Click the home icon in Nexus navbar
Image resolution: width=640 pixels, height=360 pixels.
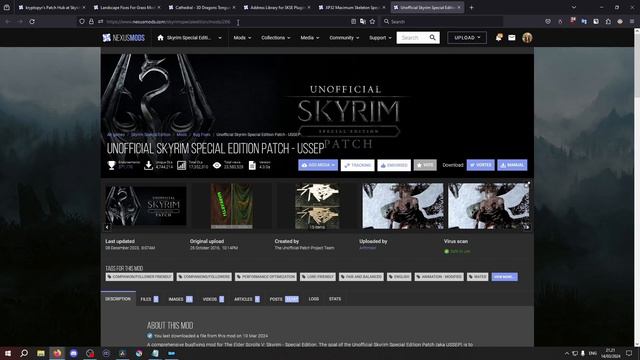160,38
